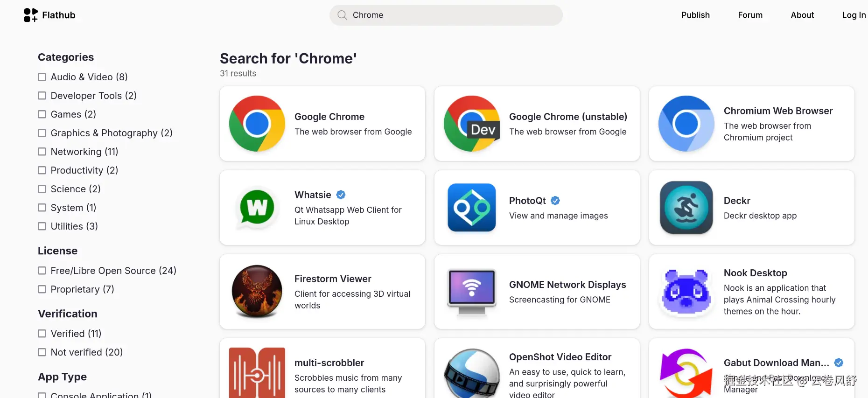This screenshot has height=398, width=868.
Task: Open the GNOME Network Displays icon
Action: click(x=472, y=293)
